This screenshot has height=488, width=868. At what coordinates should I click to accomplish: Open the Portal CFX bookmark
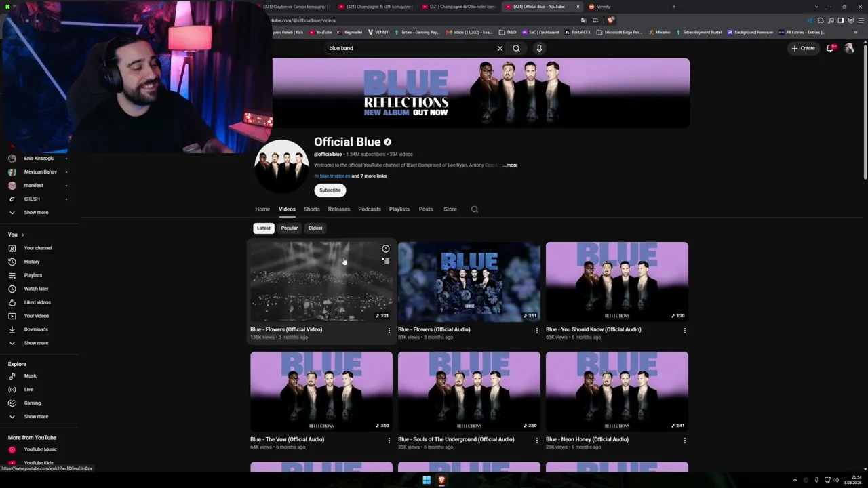coord(578,32)
